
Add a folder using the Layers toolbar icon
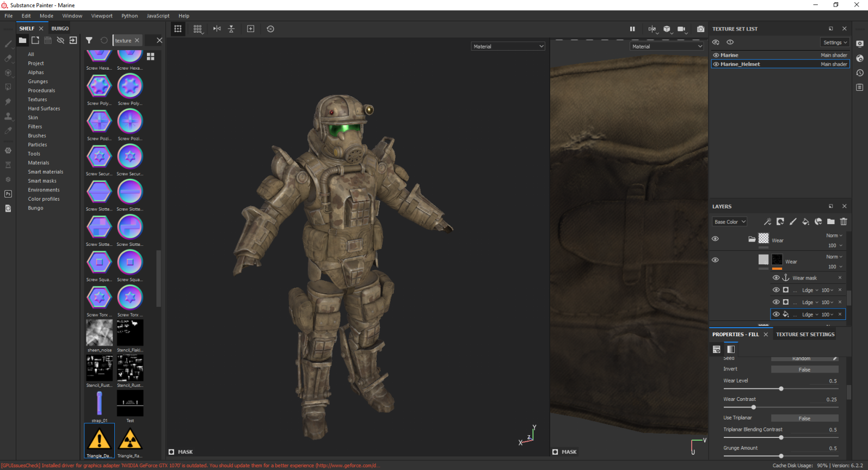830,221
